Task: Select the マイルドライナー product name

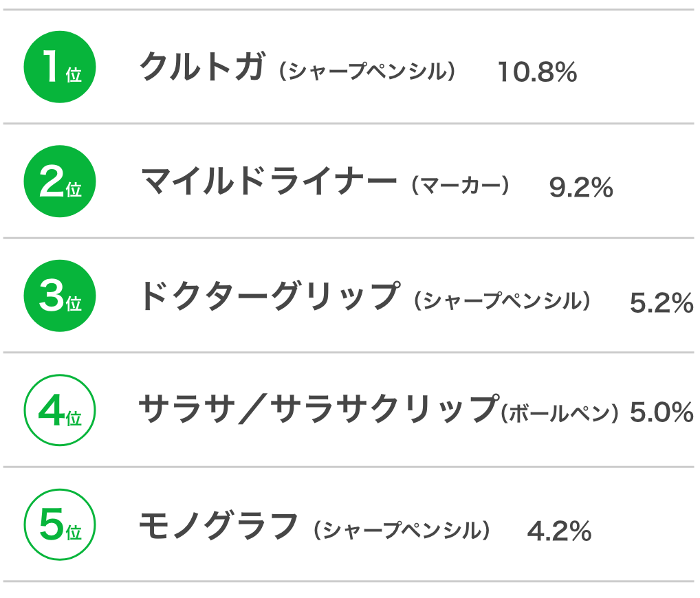Action: click(269, 181)
